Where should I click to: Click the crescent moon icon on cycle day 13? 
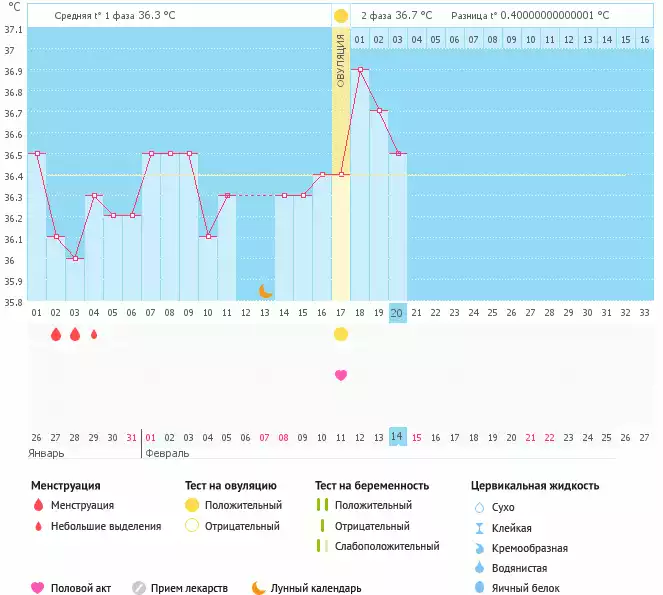tap(265, 291)
